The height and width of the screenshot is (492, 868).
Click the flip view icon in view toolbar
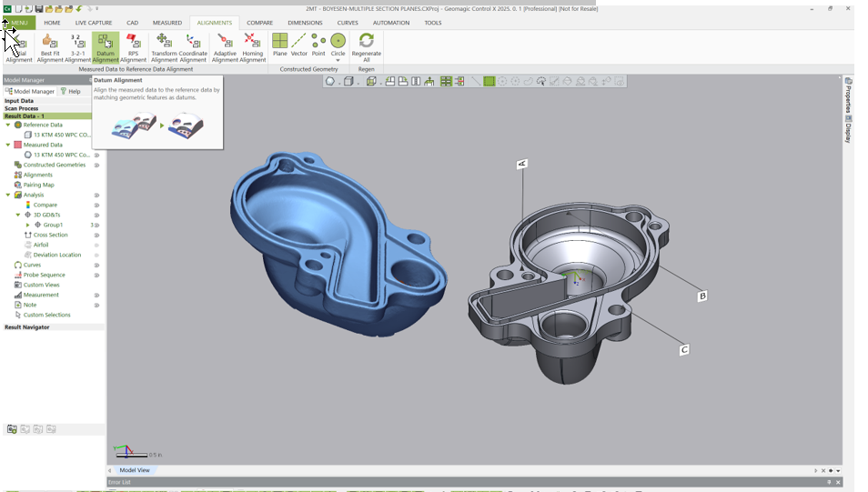(x=416, y=81)
